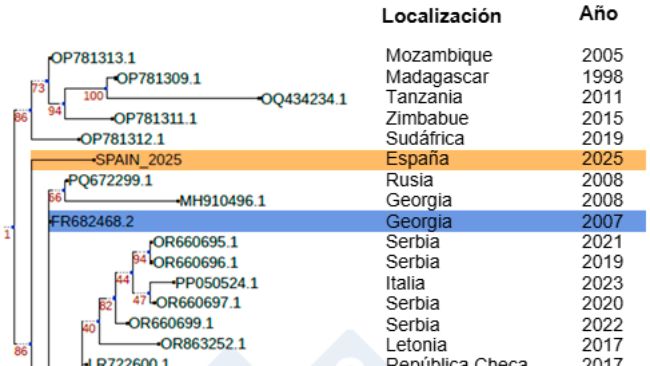650x366 pixels.
Task: Click year 2008 in the Rusia row
Action: (x=602, y=180)
